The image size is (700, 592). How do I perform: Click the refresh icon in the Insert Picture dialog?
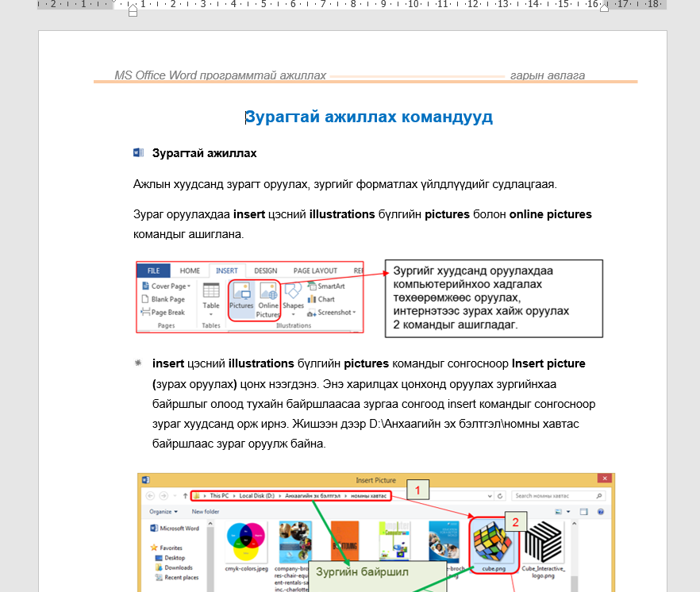click(500, 495)
